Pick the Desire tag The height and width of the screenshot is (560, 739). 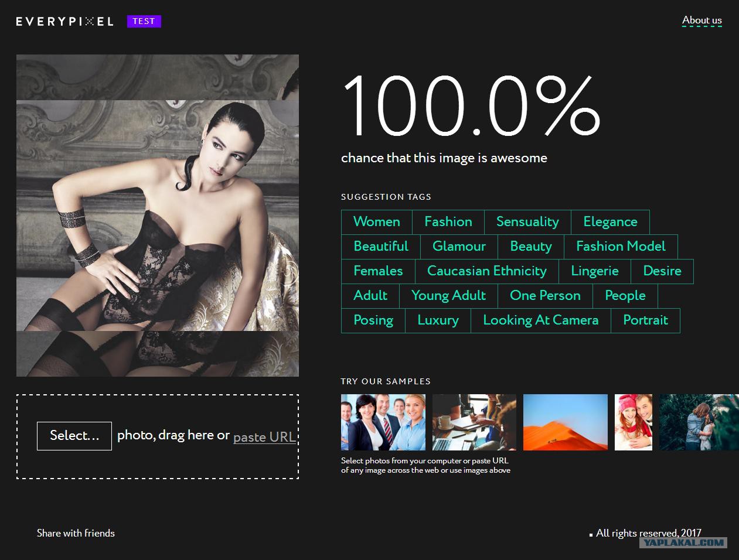pos(662,271)
